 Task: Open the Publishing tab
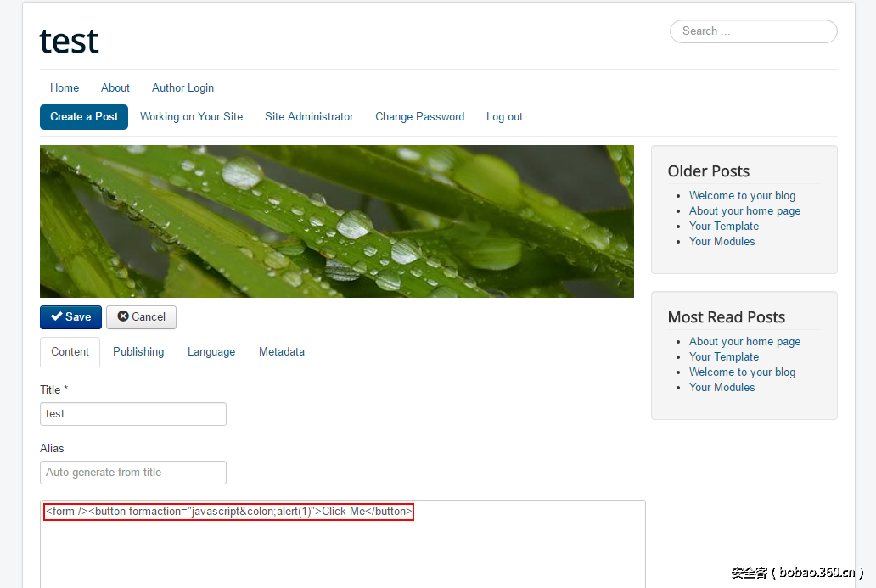coord(138,352)
